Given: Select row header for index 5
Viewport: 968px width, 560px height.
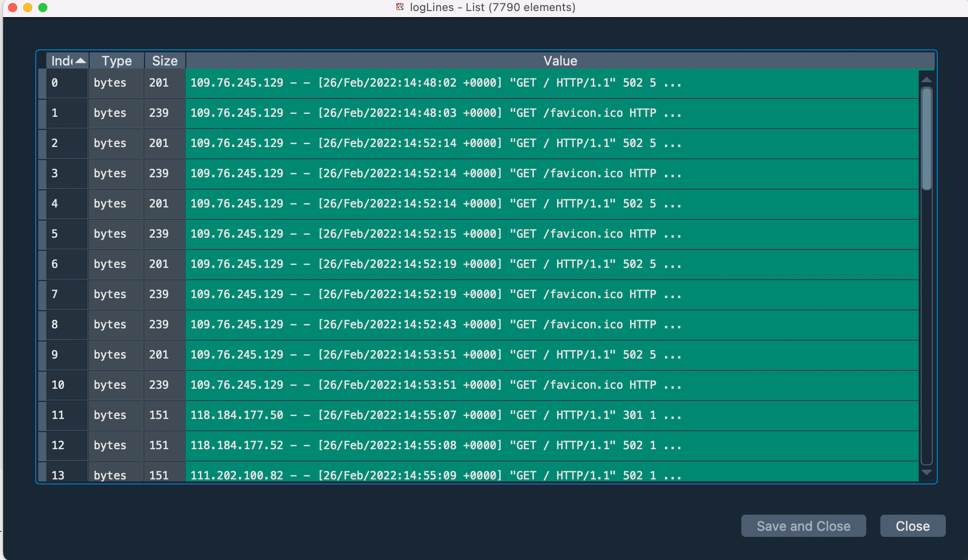Looking at the screenshot, I should click(x=42, y=234).
